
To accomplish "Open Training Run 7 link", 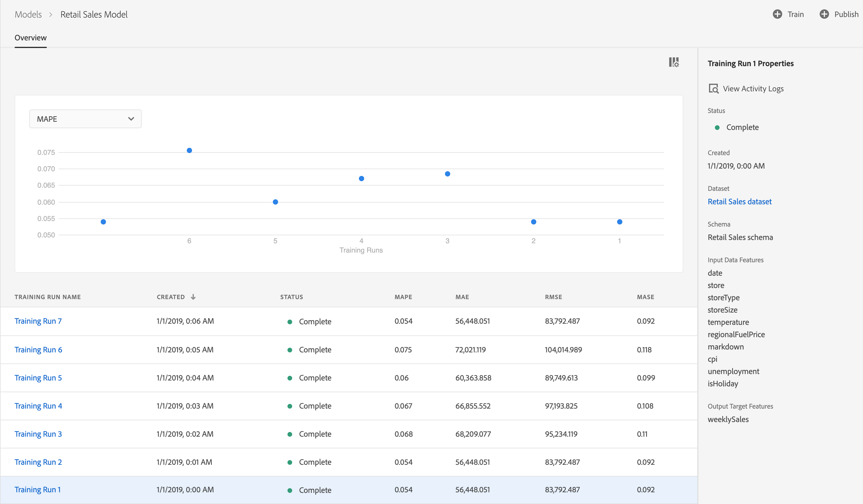I will point(38,321).
